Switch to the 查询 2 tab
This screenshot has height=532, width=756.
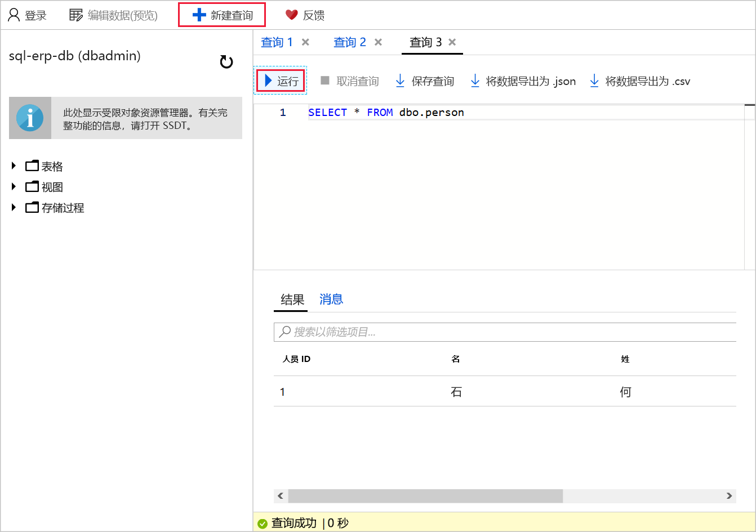[x=349, y=42]
